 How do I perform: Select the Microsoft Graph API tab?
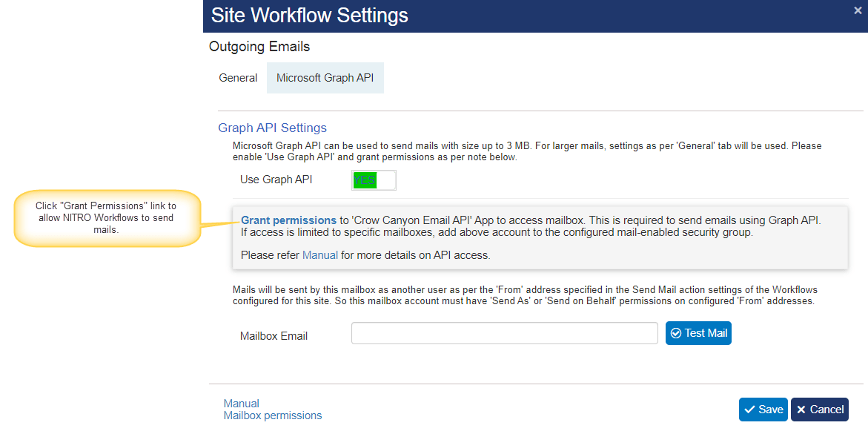pos(325,77)
